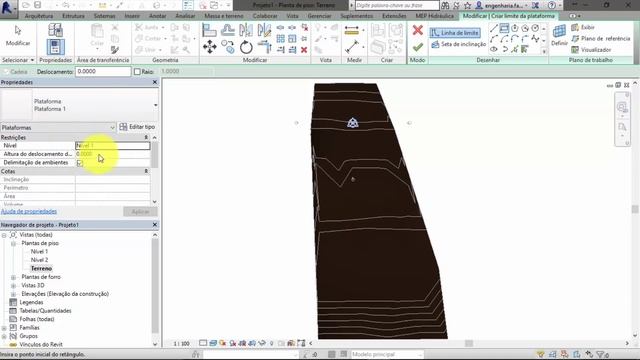Open the type selector dropdown arrow
This screenshot has width=640, height=360.
[156, 105]
